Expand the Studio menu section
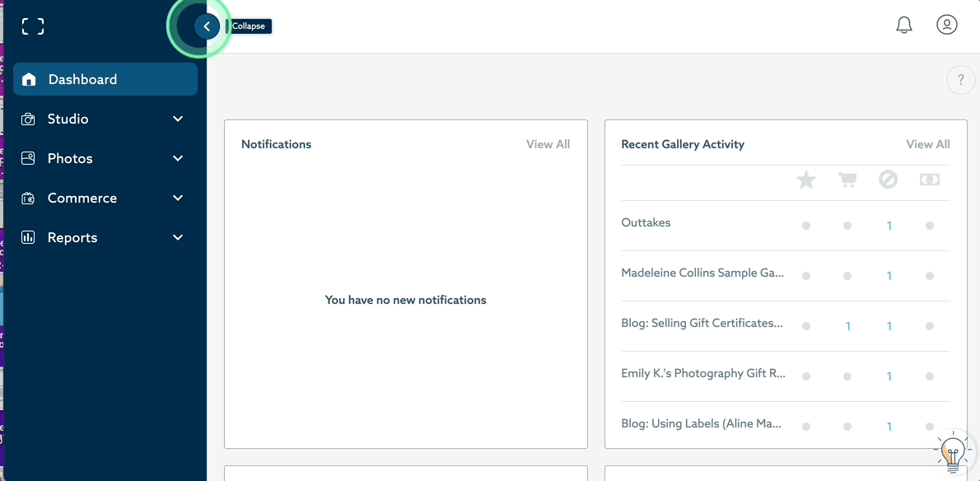This screenshot has height=481, width=980. click(177, 119)
